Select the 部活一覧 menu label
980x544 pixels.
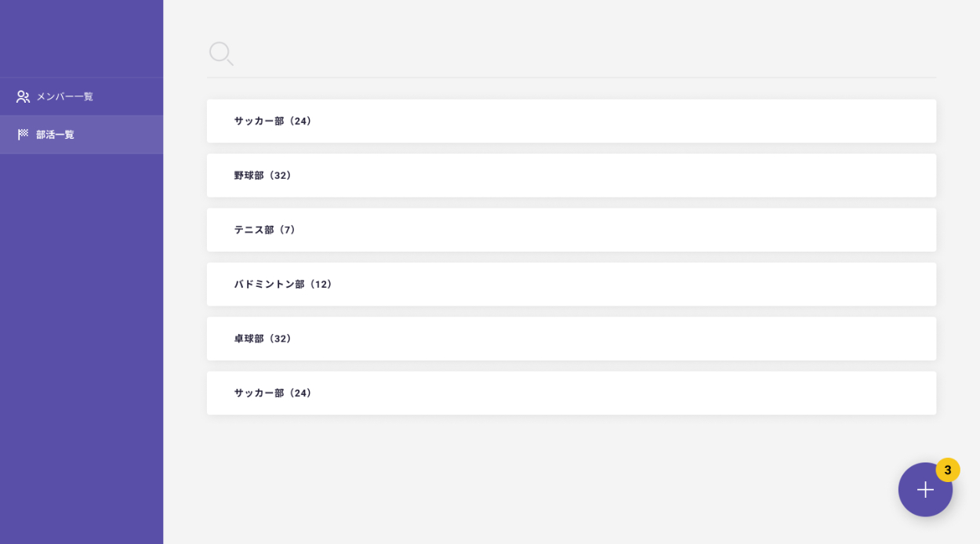point(55,135)
